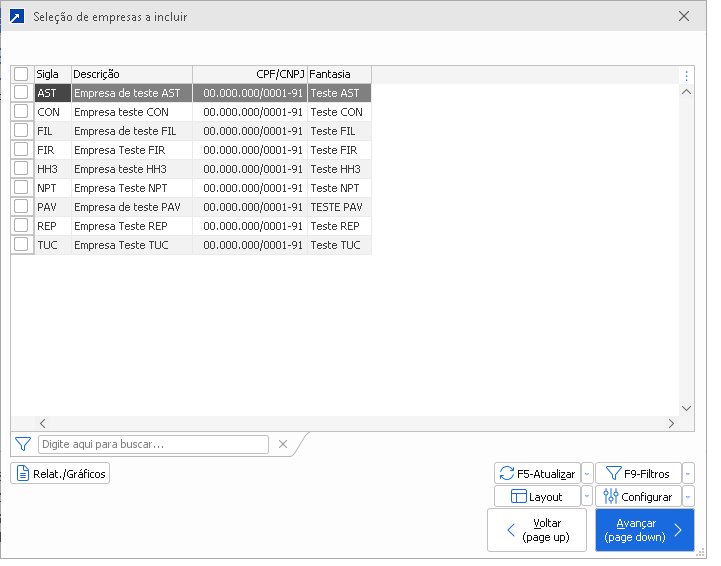Click the 'Teste HH3' fantasia cell

click(339, 169)
